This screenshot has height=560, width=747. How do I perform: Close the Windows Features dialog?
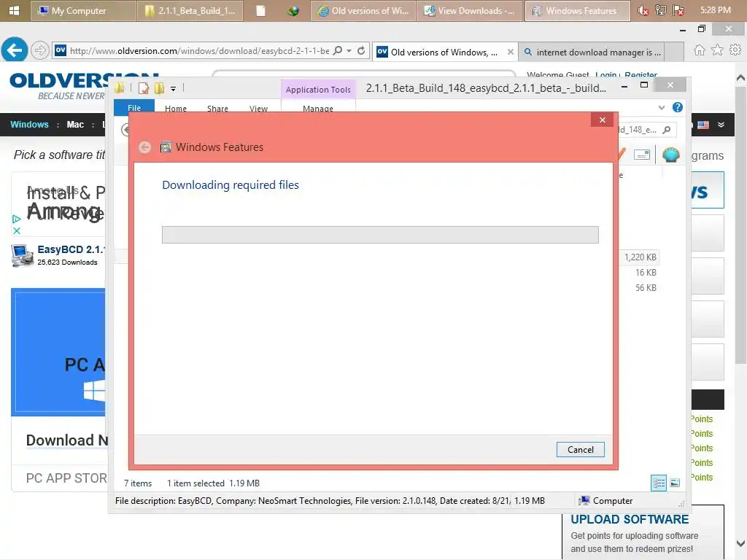(602, 120)
